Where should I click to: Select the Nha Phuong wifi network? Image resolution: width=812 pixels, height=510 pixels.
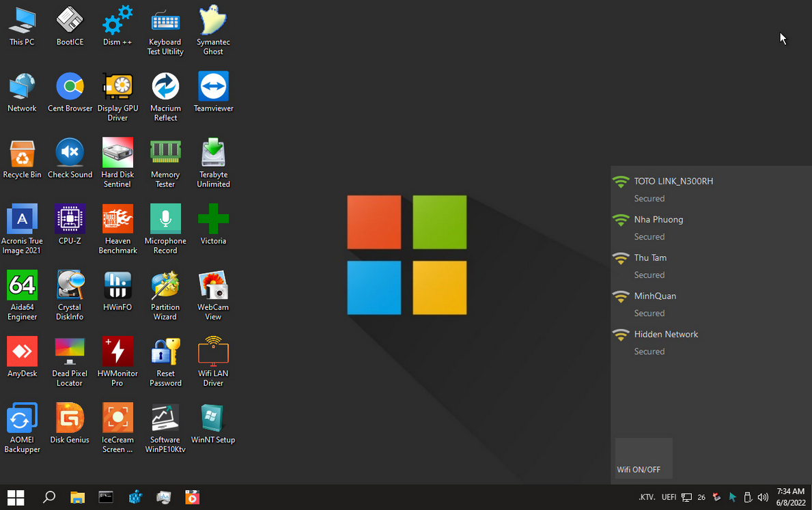[711, 228]
